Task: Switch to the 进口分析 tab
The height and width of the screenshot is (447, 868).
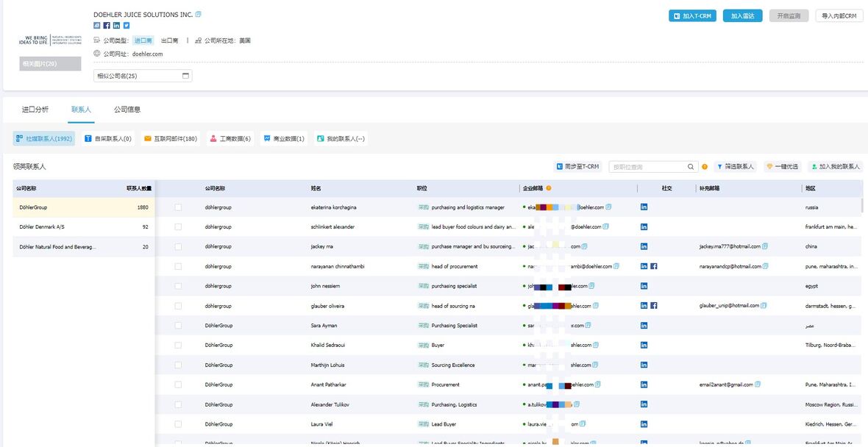Action: [x=35, y=109]
